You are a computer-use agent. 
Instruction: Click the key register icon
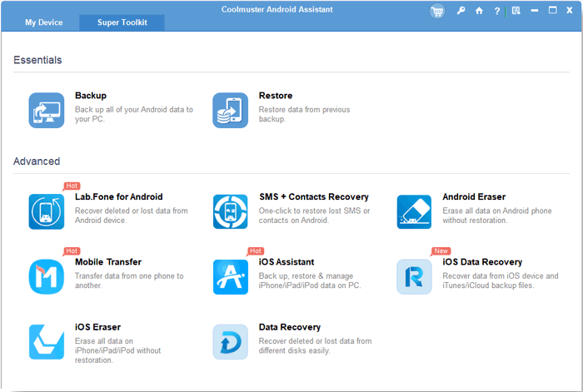tap(461, 11)
